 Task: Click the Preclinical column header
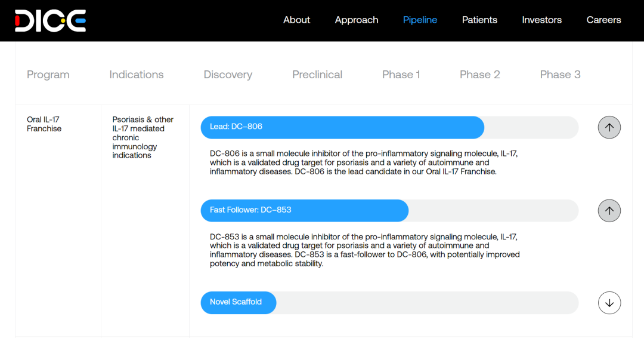coord(317,75)
